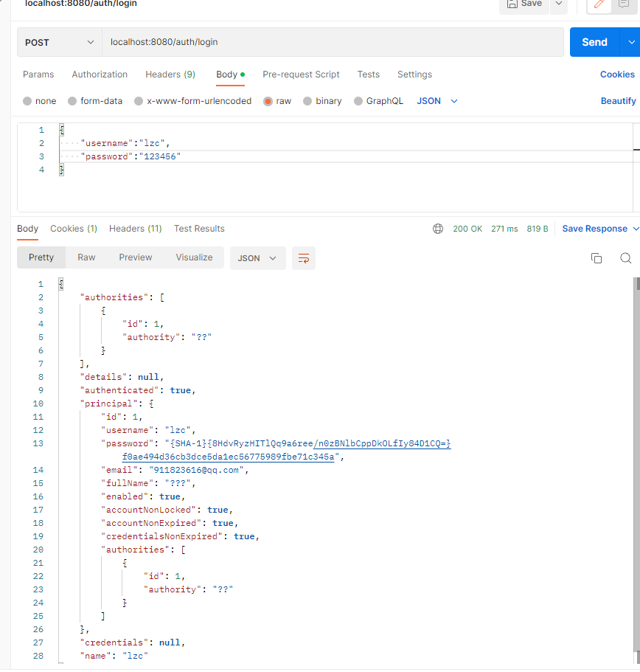Click the "credentialsNonExpired" line
This screenshot has height=672, width=640.
181,536
